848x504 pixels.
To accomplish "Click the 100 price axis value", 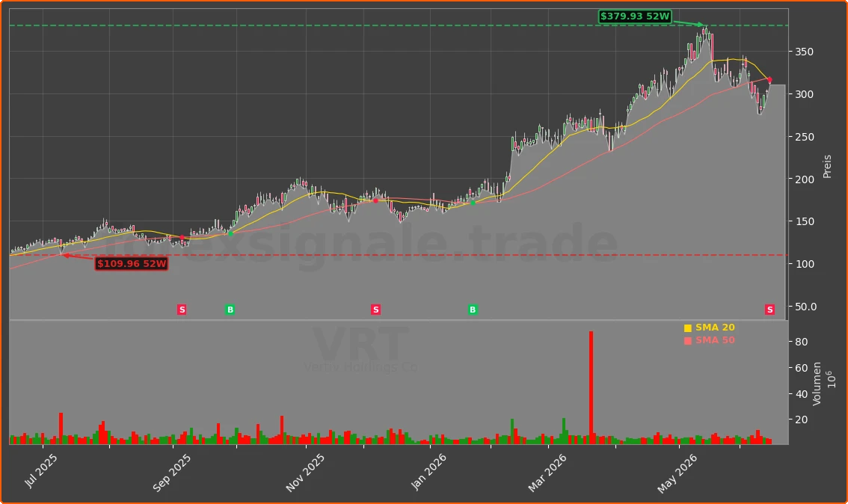I will [804, 264].
